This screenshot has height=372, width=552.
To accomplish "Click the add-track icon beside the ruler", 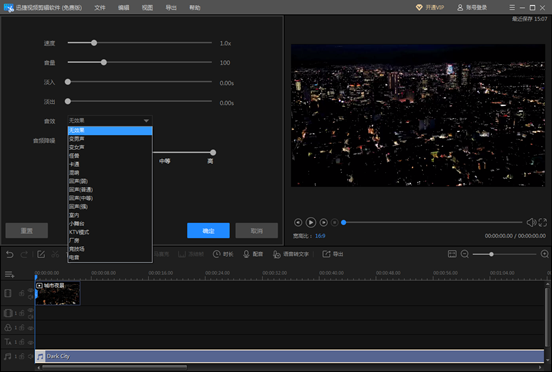I will click(x=10, y=274).
